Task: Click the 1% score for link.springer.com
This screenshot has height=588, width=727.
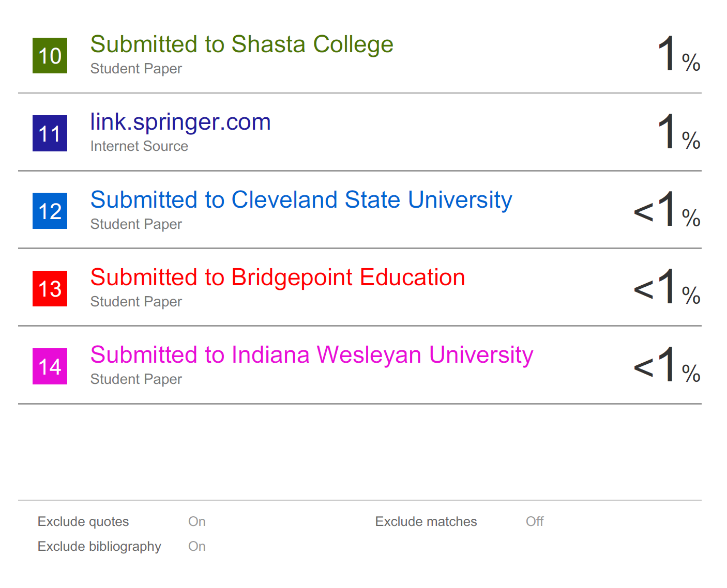Action: click(678, 132)
